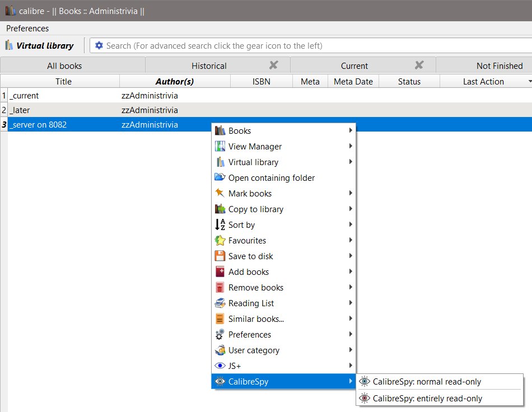Click the Books menu icon

pyautogui.click(x=220, y=130)
